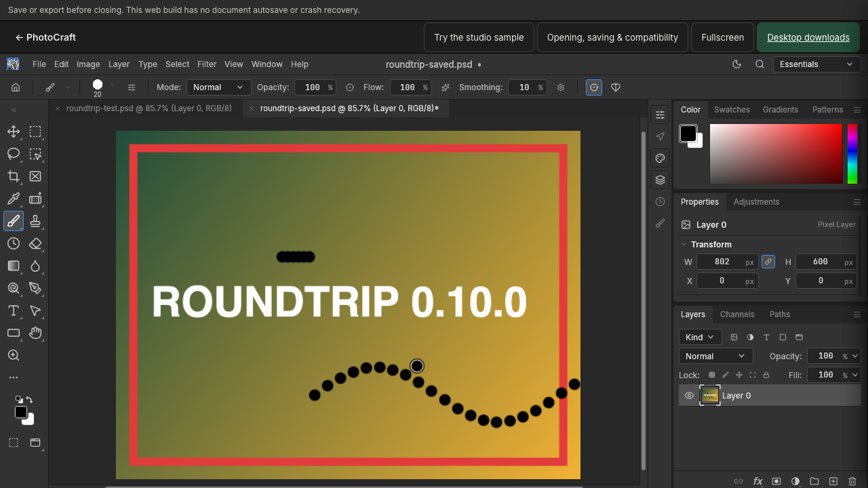Toggle lock transparent pixels
The image size is (868, 488).
tap(712, 375)
